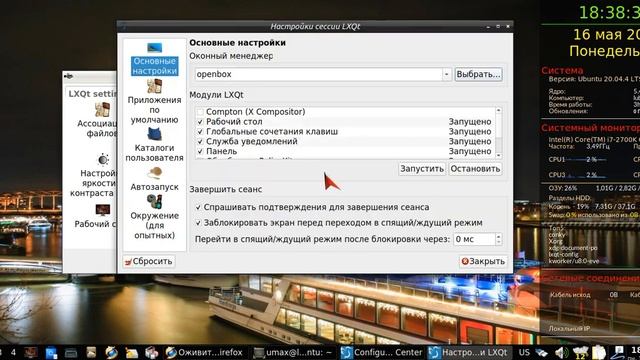Uncheck the Рабочий стол module

200,122
